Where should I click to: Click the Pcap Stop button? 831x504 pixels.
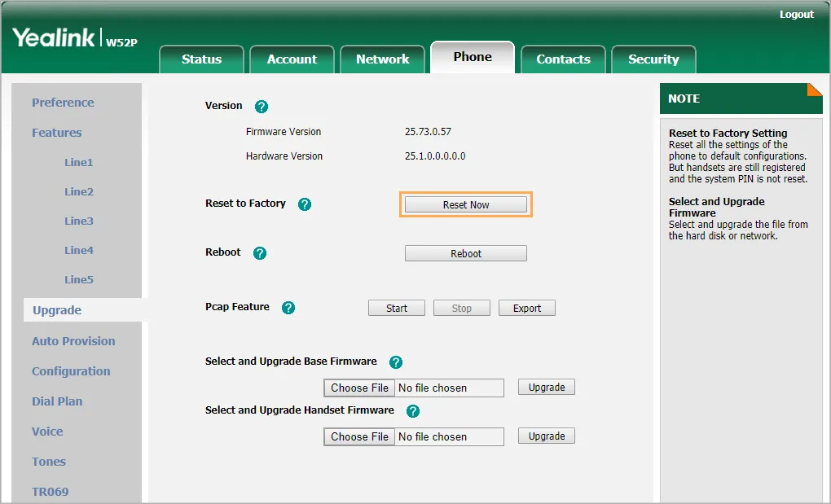click(x=462, y=308)
